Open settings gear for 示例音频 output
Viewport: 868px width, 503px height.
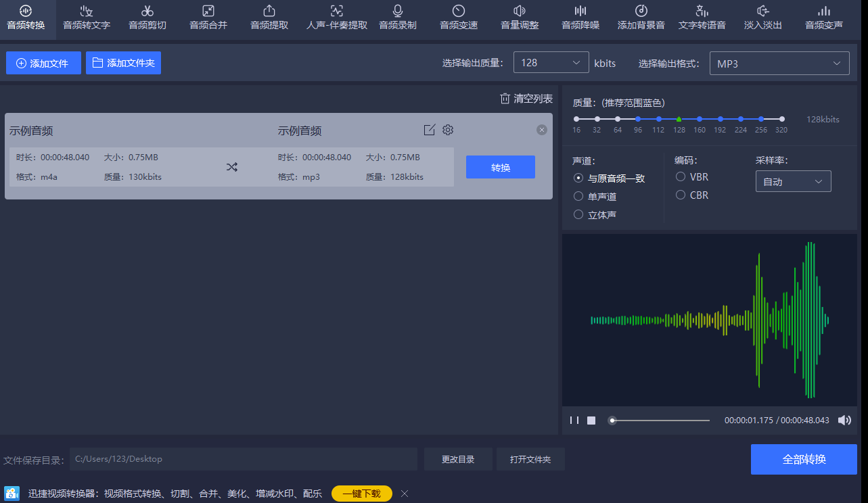(448, 130)
